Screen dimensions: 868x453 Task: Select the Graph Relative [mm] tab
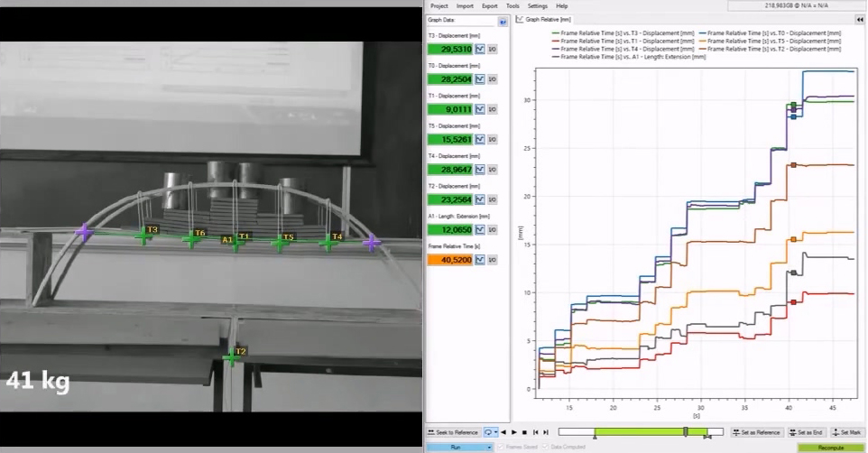coord(546,18)
